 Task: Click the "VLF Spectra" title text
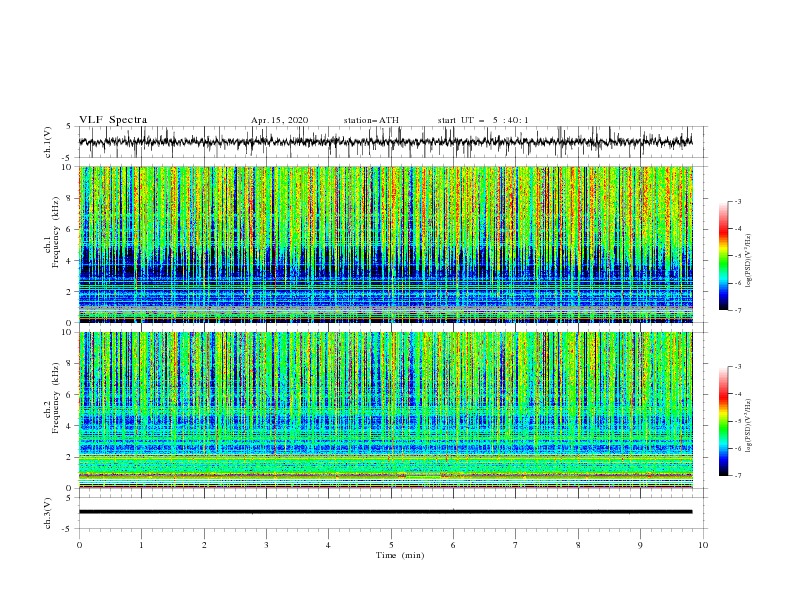coord(113,120)
